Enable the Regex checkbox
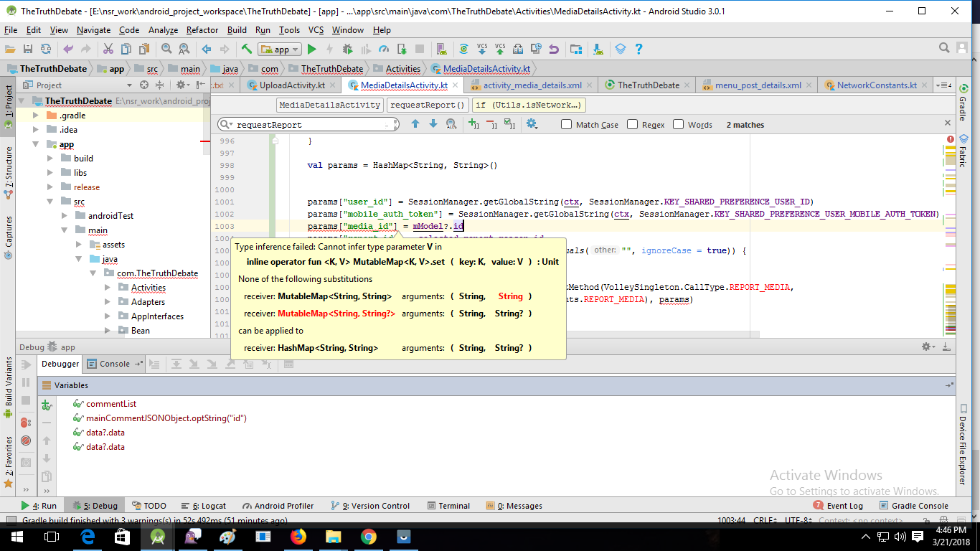Viewport: 980px width, 551px height. coord(633,124)
